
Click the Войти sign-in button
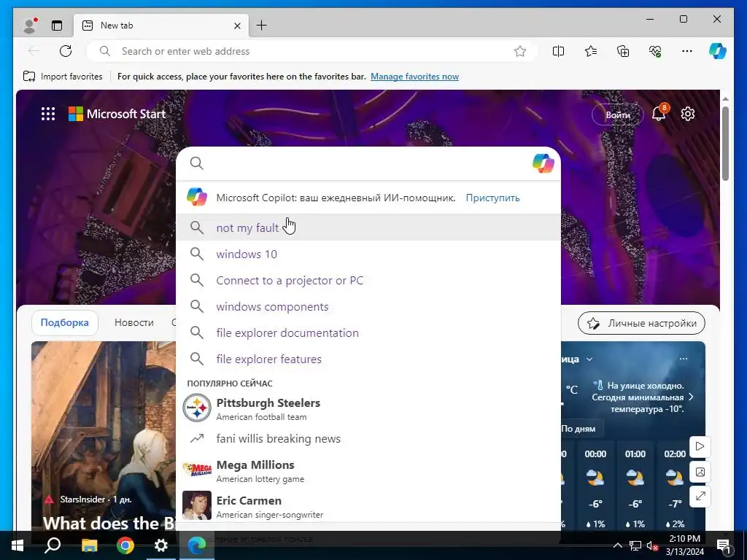point(618,114)
